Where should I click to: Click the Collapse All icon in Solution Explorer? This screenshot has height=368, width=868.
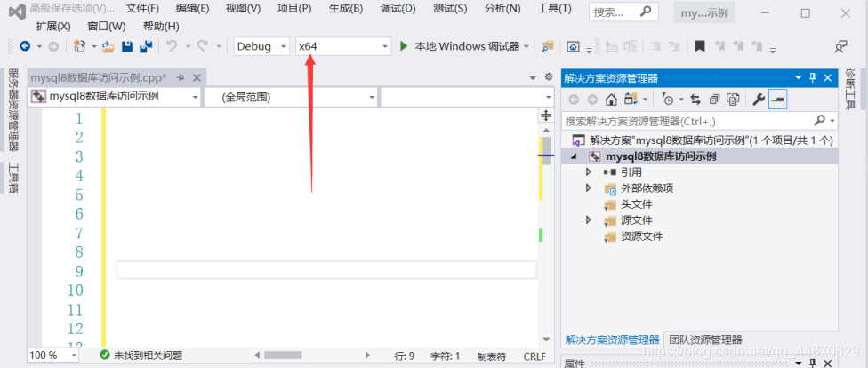(714, 100)
